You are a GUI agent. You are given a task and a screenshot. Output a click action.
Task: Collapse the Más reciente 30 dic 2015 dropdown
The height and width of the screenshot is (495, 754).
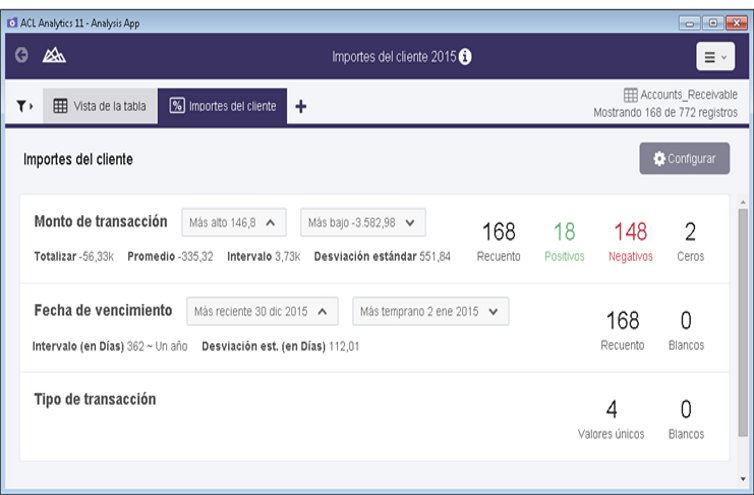pos(263,311)
